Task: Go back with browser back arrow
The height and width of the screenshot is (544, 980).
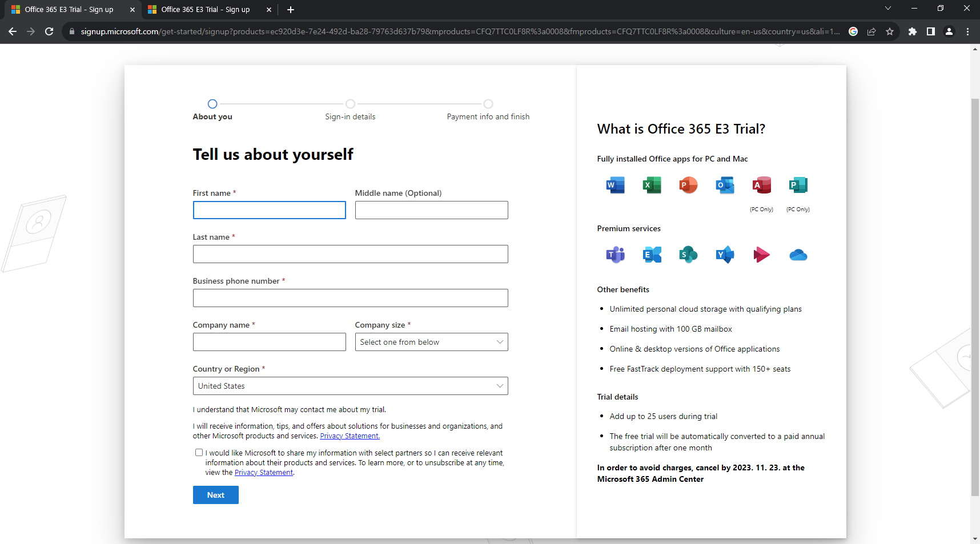Action: click(13, 31)
